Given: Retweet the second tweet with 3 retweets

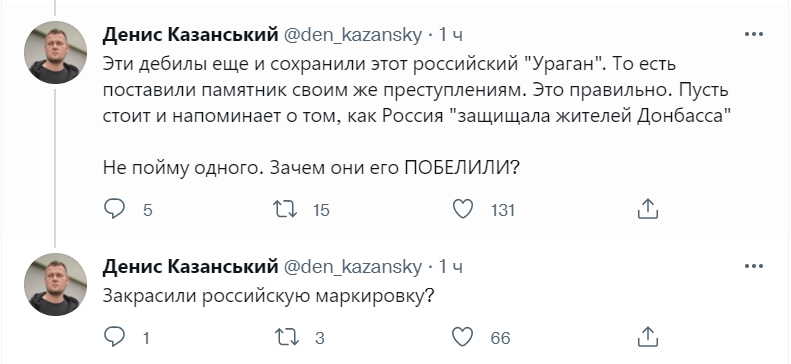Looking at the screenshot, I should (285, 337).
